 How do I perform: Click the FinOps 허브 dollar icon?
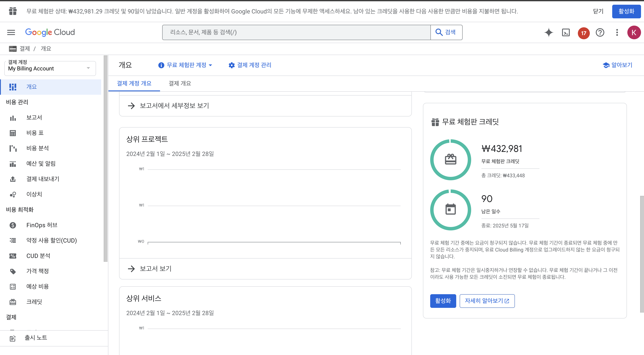click(x=13, y=225)
